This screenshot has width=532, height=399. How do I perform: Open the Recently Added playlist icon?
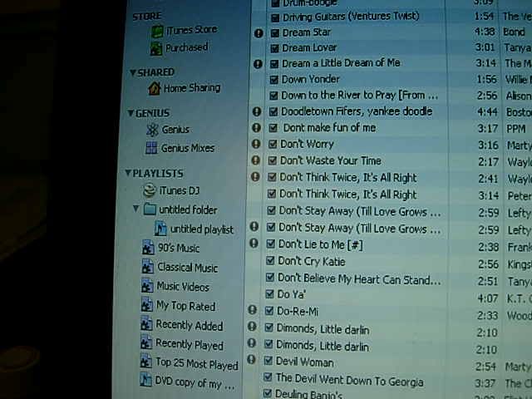(x=146, y=323)
